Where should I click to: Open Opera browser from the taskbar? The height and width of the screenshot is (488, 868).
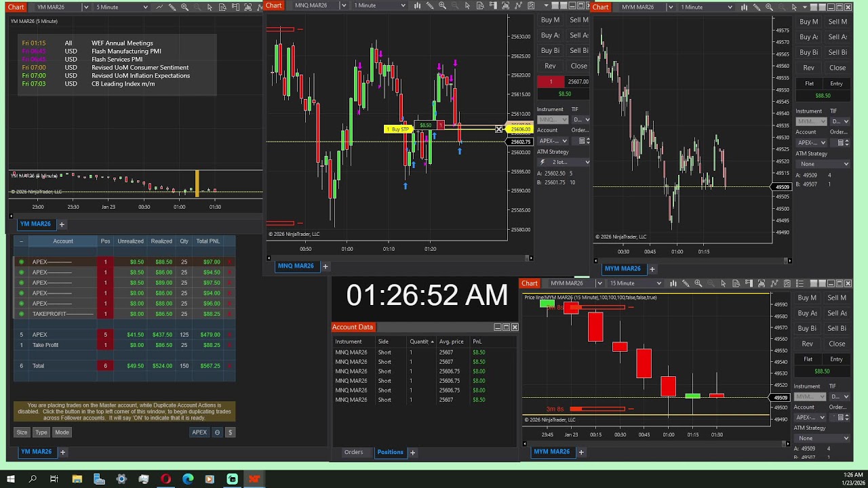pos(165,479)
